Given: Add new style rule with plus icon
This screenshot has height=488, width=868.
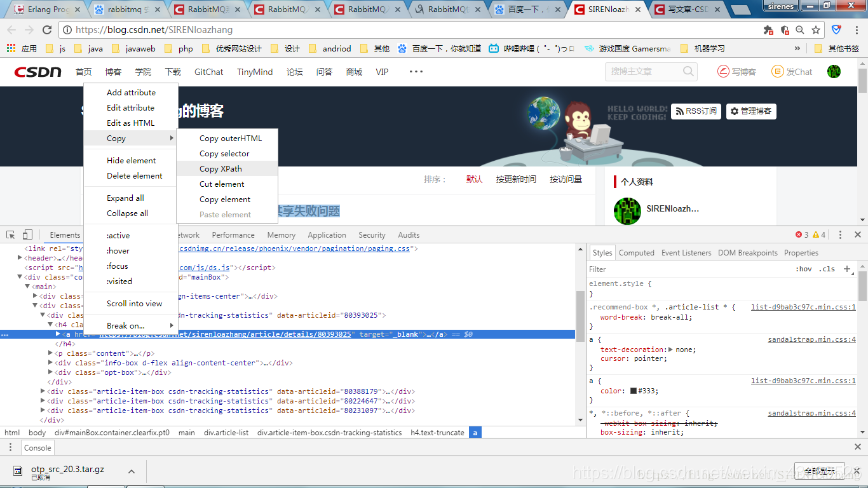Looking at the screenshot, I should point(846,269).
